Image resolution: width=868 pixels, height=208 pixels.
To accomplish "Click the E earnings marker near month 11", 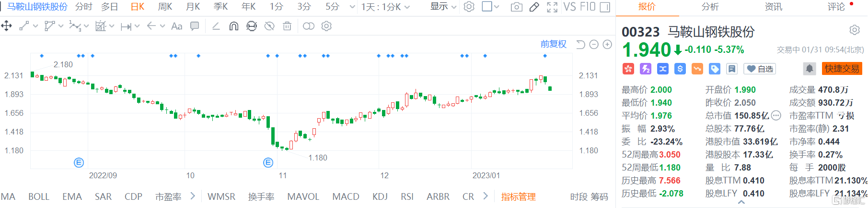I will tap(268, 163).
